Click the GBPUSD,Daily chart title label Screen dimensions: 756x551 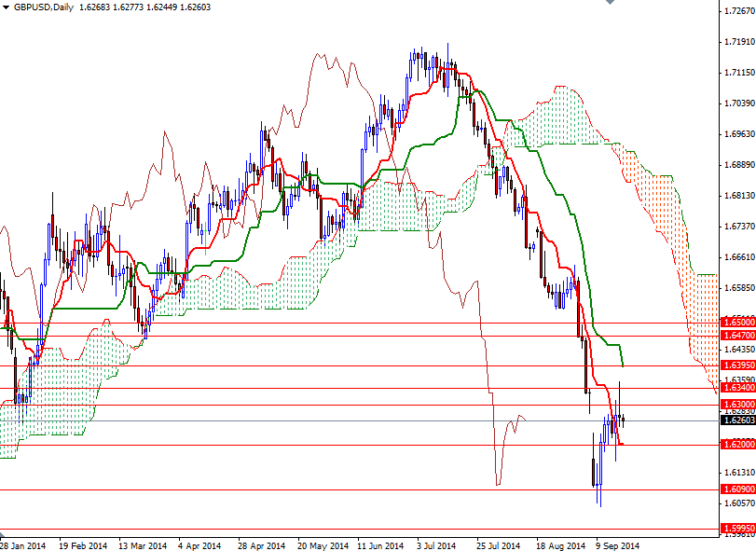(46, 8)
